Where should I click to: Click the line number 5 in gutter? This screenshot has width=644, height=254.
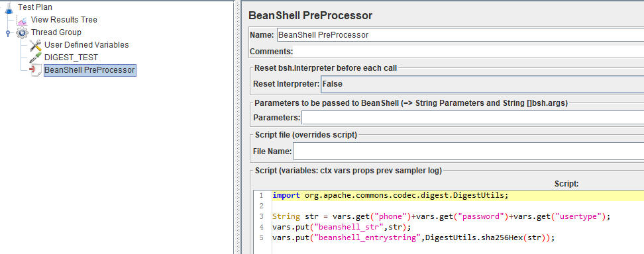tap(262, 238)
